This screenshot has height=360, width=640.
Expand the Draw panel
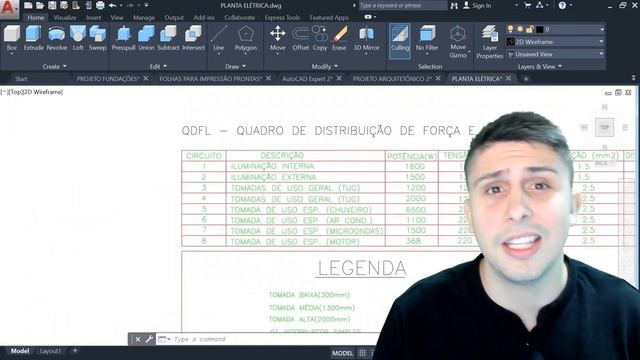click(x=236, y=66)
